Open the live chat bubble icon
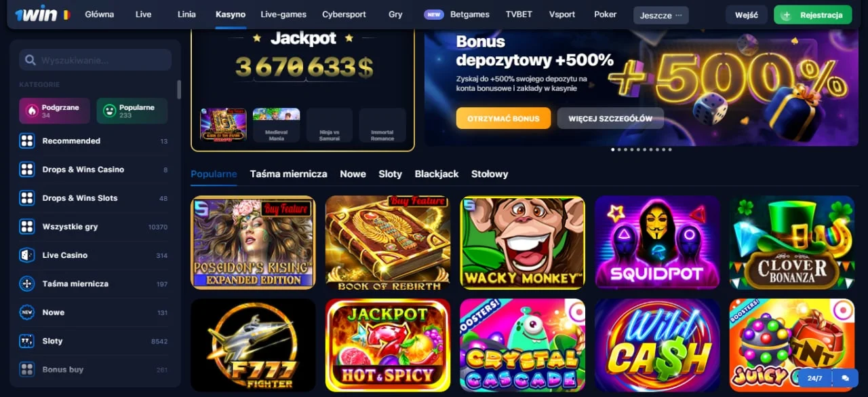The image size is (868, 397). click(845, 378)
